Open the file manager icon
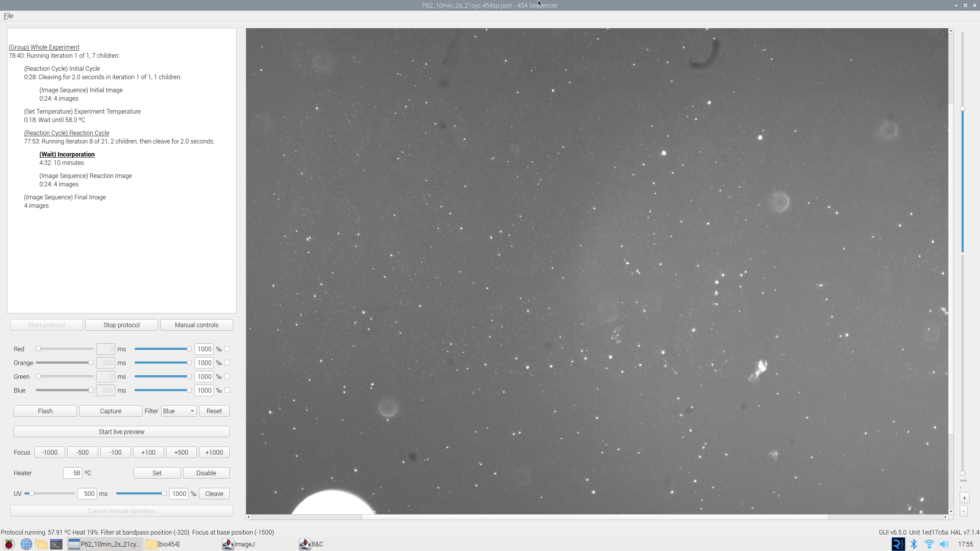Image resolution: width=980 pixels, height=551 pixels. point(41,544)
